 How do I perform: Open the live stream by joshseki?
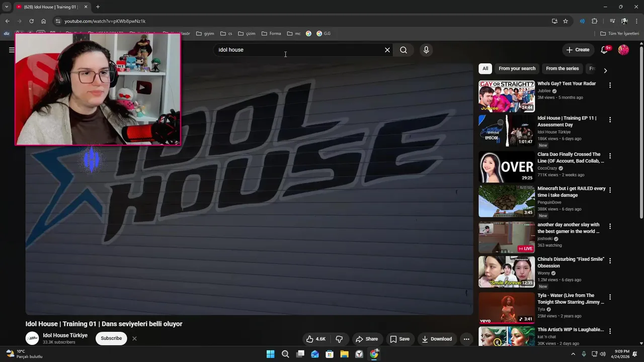coord(507,237)
